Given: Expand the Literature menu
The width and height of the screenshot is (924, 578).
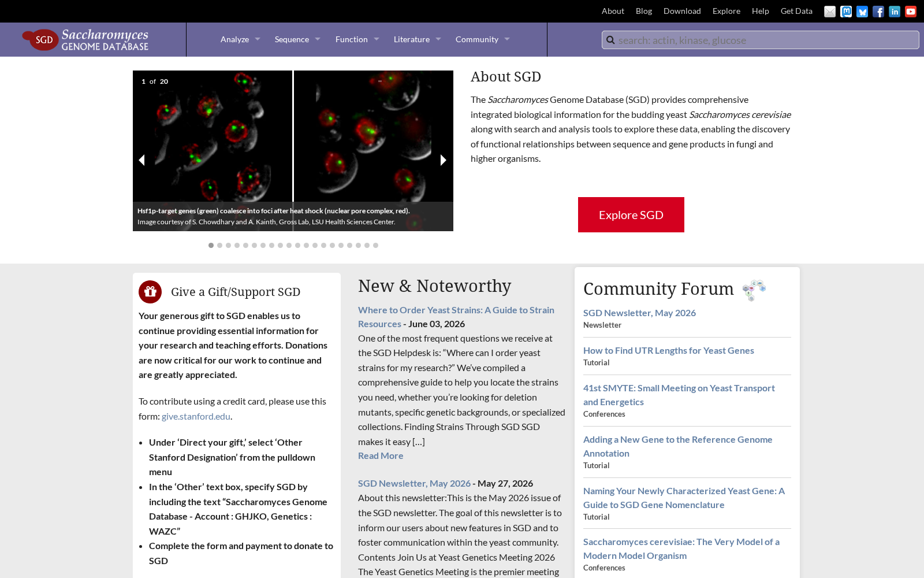Looking at the screenshot, I should click(417, 39).
